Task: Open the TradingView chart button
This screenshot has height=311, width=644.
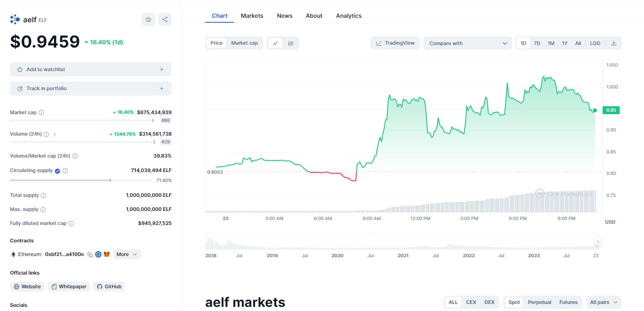Action: tap(395, 43)
